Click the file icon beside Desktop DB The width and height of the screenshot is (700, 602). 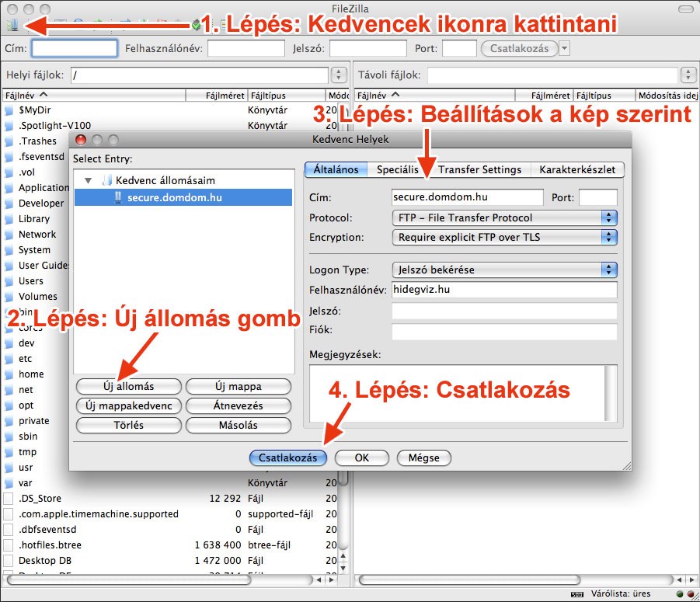click(x=8, y=561)
